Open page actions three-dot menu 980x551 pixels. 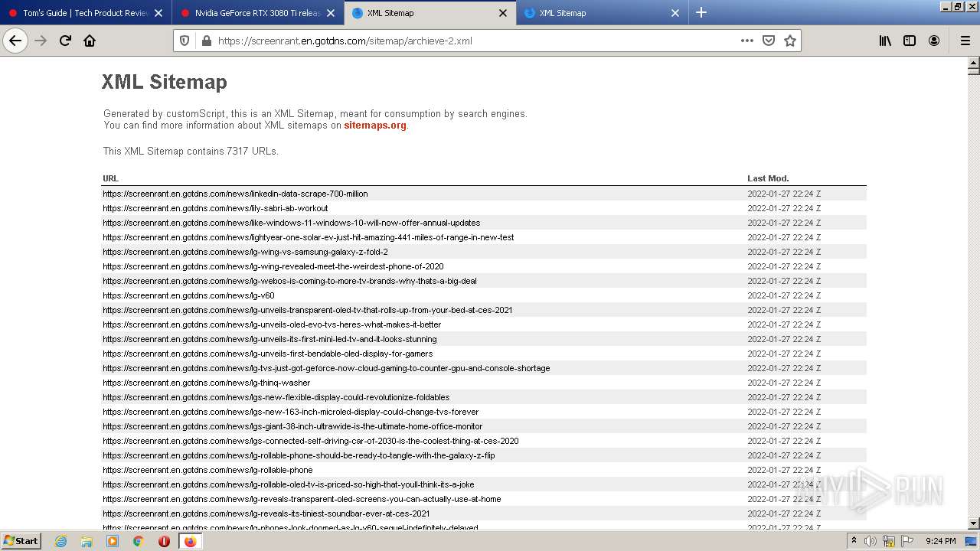(746, 41)
